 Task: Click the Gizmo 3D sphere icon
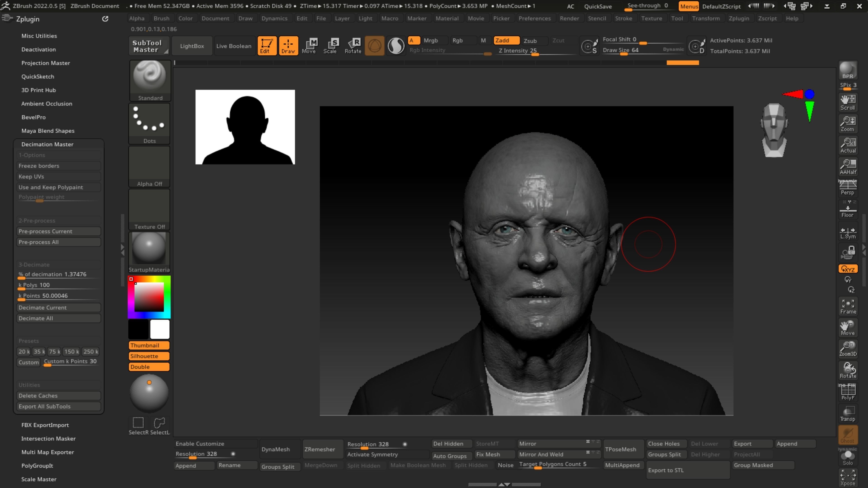point(374,46)
